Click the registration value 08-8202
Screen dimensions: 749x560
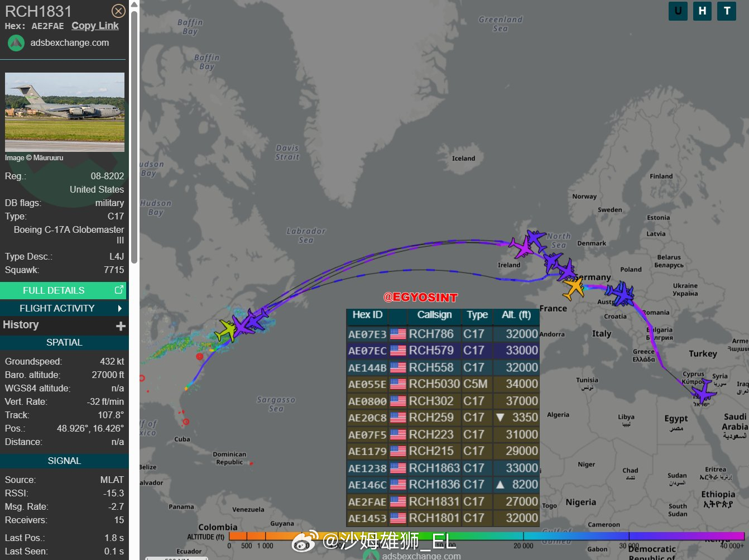point(107,176)
